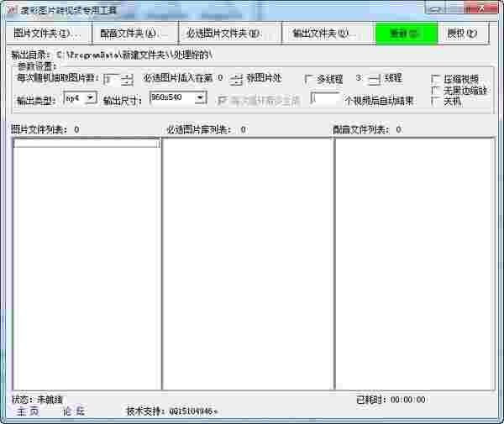Click inside the 必选图片库列表 list box
The width and height of the screenshot is (504, 424).
click(248, 264)
